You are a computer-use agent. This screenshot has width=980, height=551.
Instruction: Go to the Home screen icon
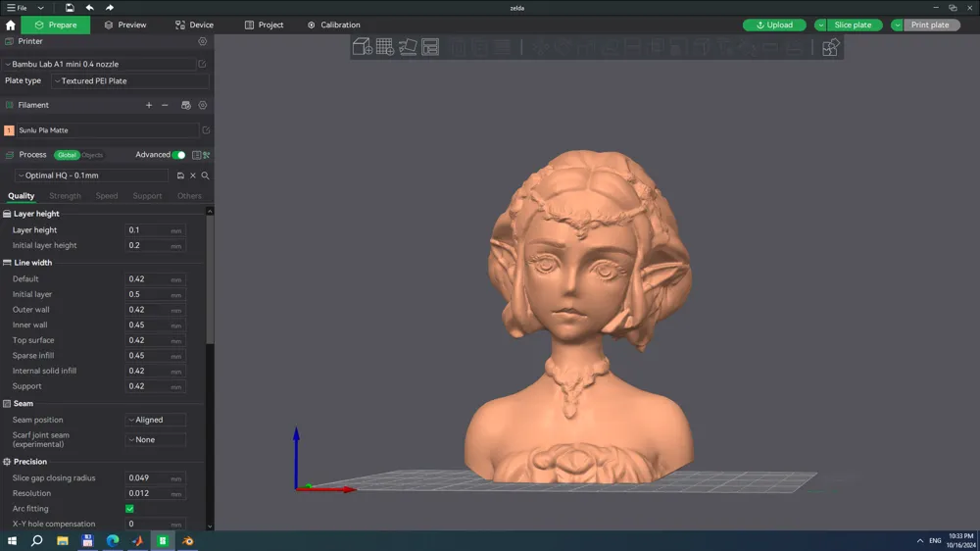10,25
